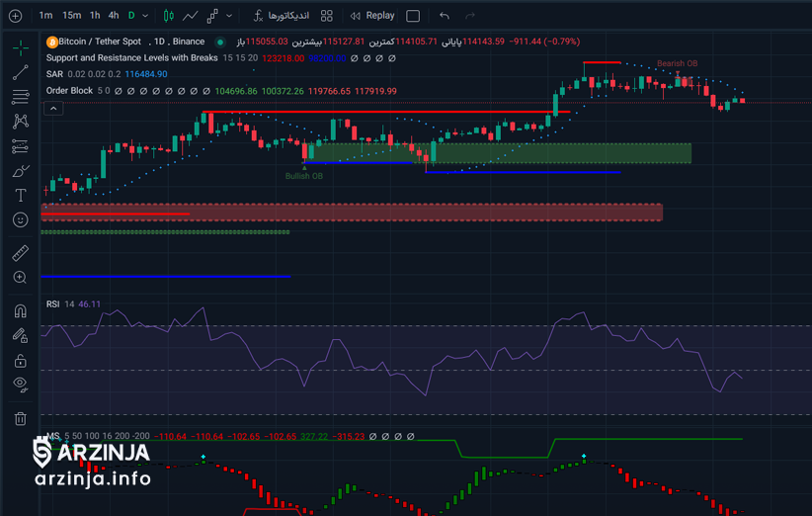Toggle magnet mode snapping
The width and height of the screenshot is (812, 516).
click(x=21, y=310)
